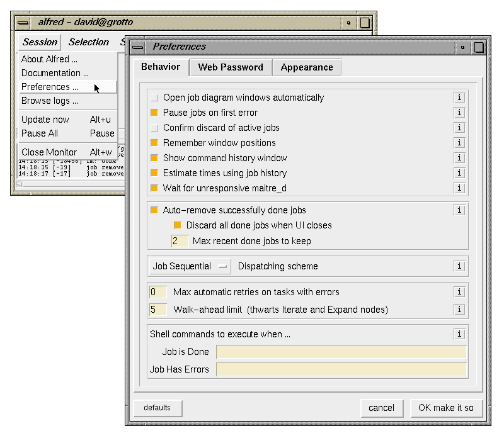Select Pause All in Session menu
This screenshot has width=504, height=438.
click(x=68, y=133)
